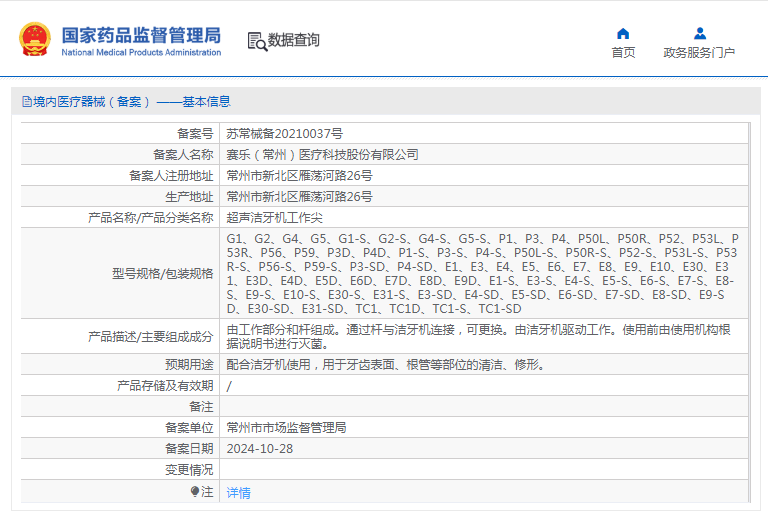Viewport: 768px width, 523px height.
Task: Click the 备案人名称 row label
Action: coord(183,155)
